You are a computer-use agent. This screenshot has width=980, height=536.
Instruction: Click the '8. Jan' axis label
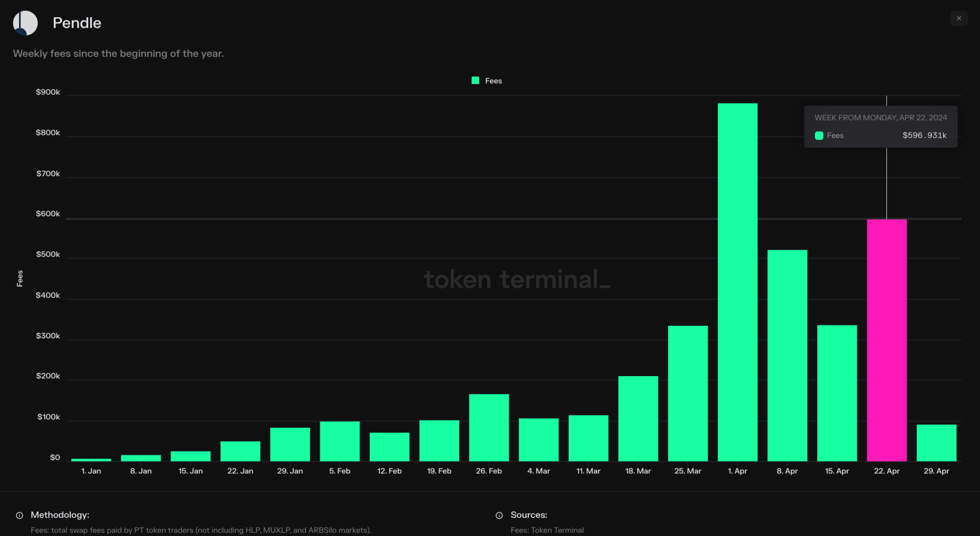141,471
